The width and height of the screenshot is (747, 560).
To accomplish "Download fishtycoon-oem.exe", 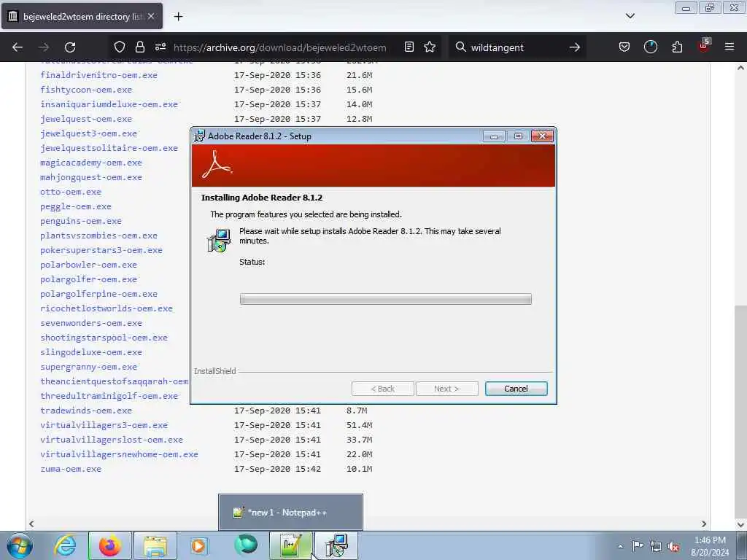I will 86,90.
